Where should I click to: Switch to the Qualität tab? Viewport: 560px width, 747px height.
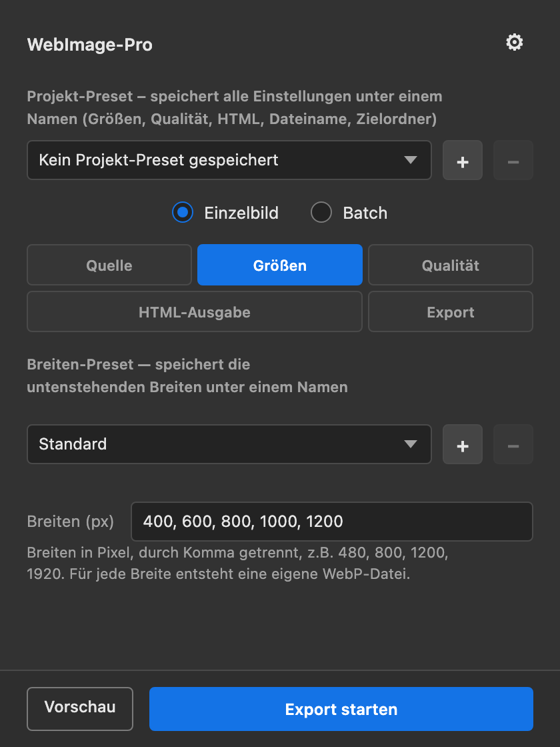451,265
